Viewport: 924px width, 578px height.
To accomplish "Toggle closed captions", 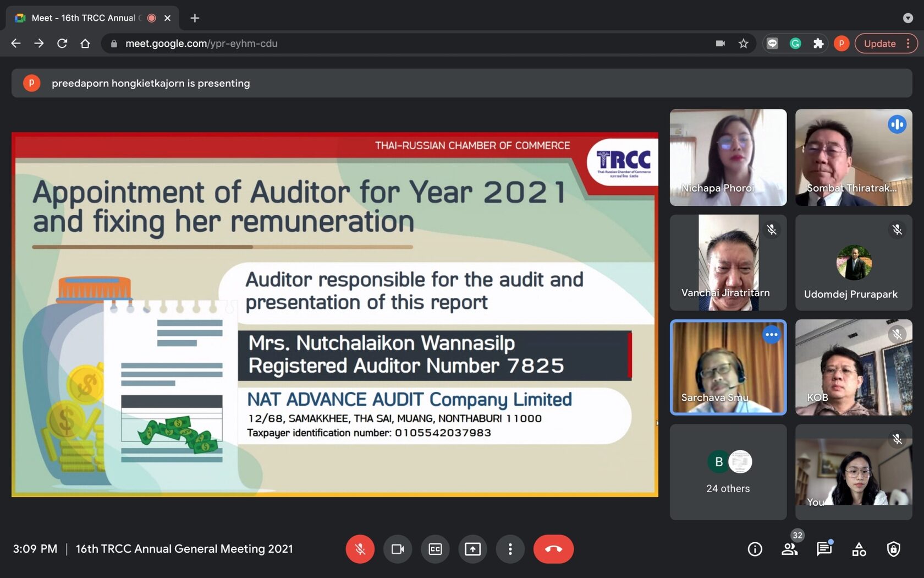I will tap(435, 549).
